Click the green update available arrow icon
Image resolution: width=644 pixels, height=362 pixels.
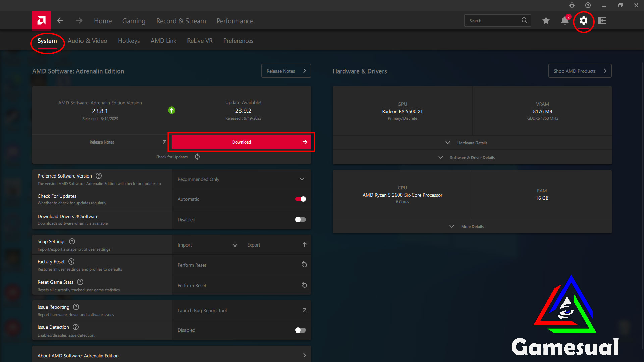pos(172,110)
